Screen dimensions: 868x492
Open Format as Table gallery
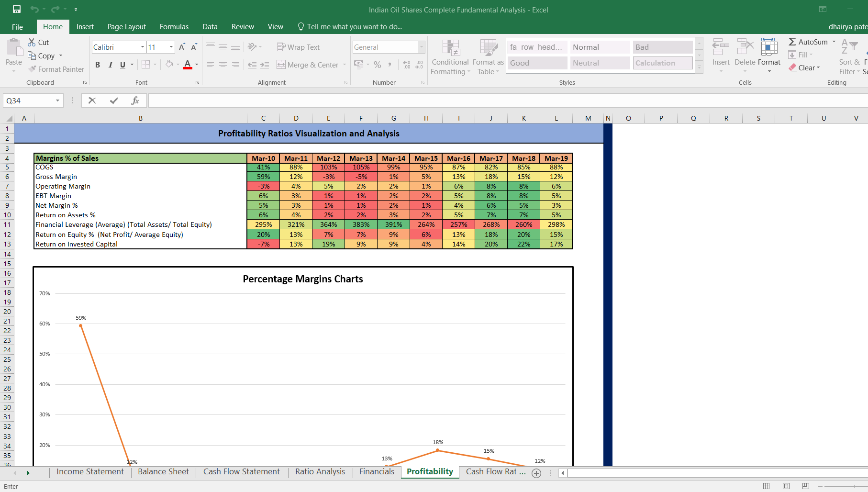pos(488,57)
